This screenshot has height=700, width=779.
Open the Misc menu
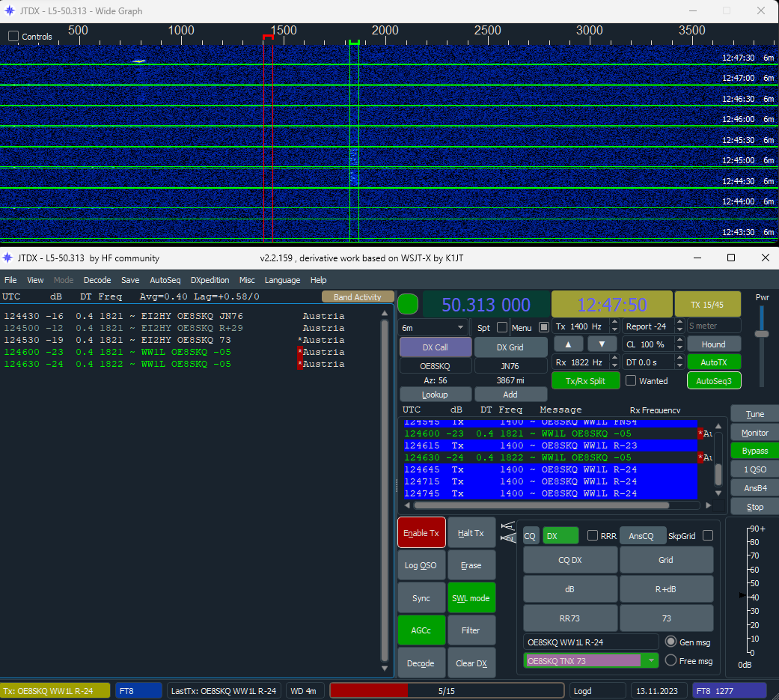(x=247, y=280)
